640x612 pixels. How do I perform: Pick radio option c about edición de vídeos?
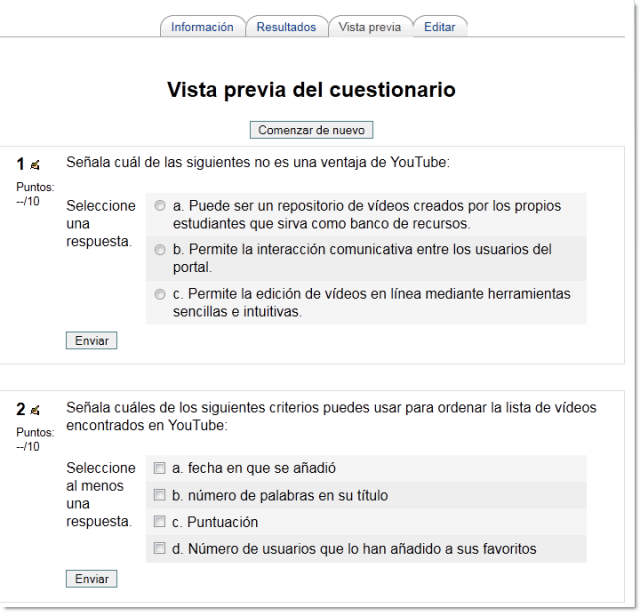pos(160,294)
